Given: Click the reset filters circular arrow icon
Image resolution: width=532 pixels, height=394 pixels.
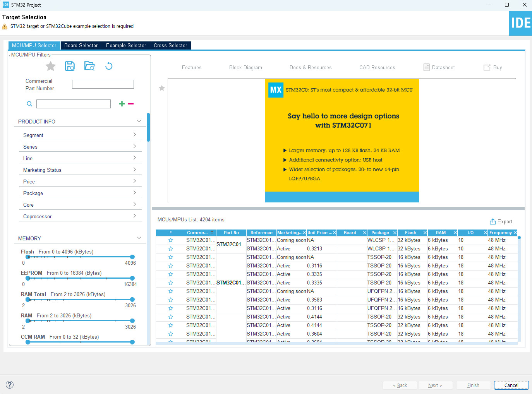Looking at the screenshot, I should click(x=109, y=66).
